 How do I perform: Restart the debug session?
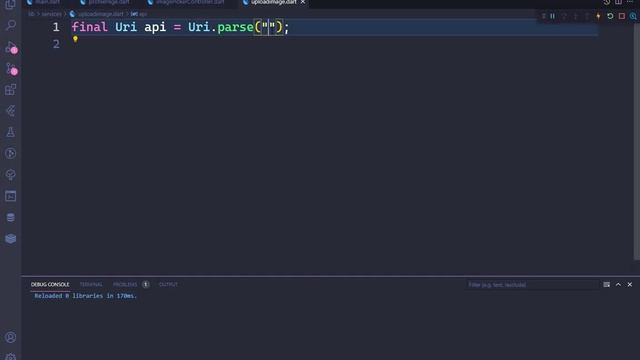point(610,16)
